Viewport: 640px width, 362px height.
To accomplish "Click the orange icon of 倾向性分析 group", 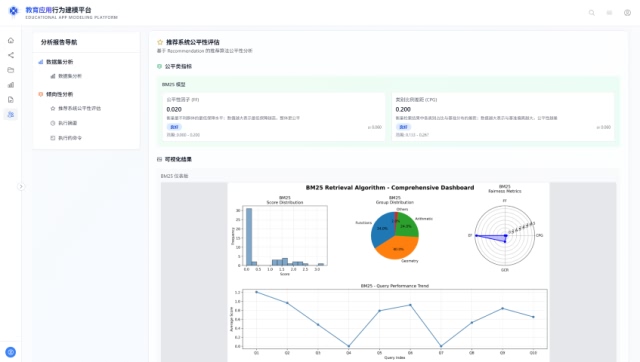I will coord(40,94).
